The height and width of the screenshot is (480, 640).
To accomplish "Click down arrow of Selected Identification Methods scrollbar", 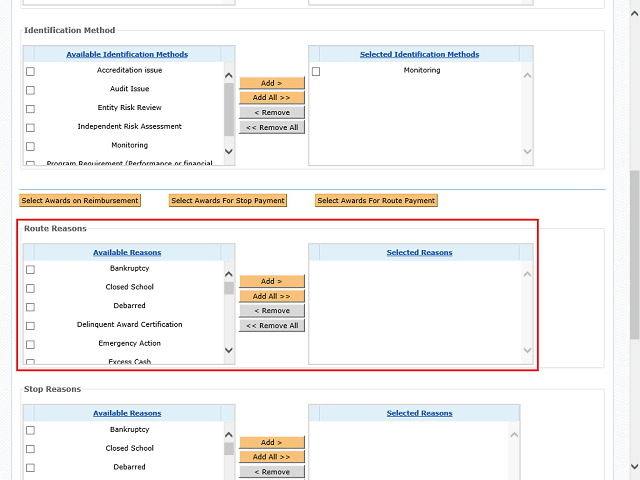I will pos(527,151).
